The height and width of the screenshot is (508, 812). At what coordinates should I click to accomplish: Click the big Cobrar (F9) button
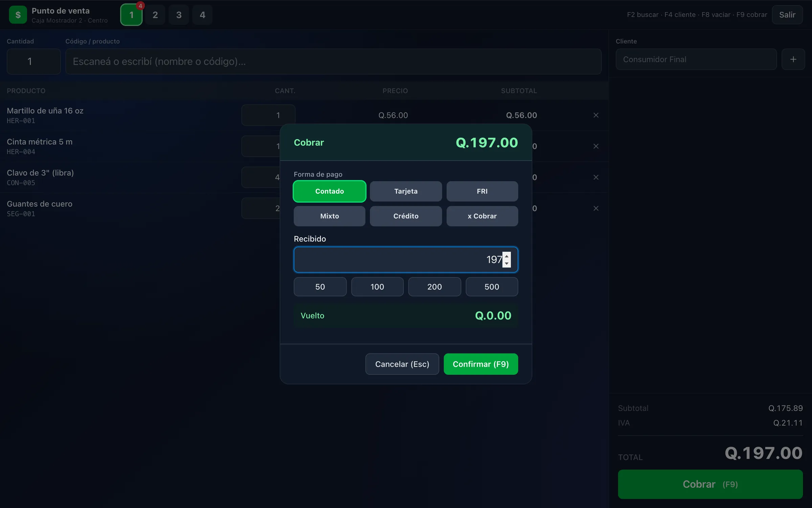click(x=710, y=484)
